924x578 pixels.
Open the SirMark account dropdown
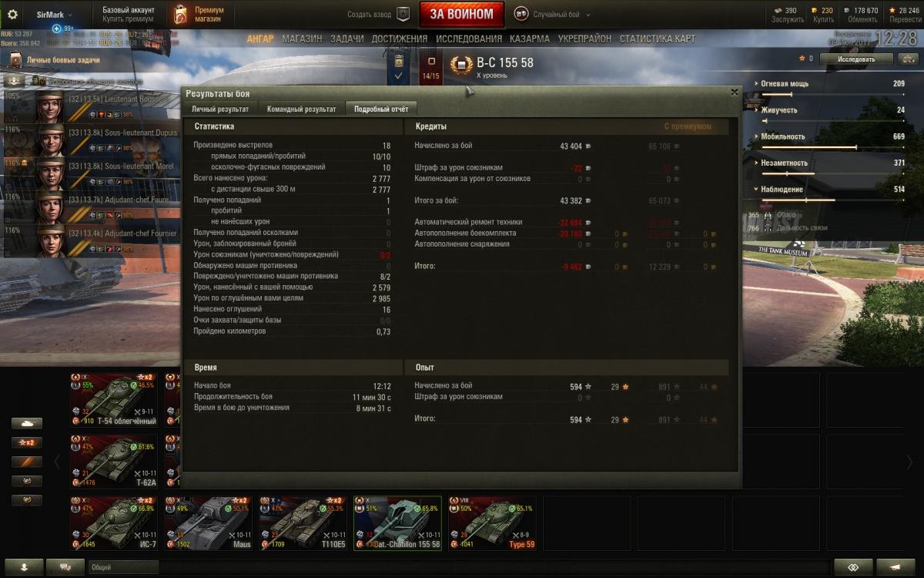54,15
